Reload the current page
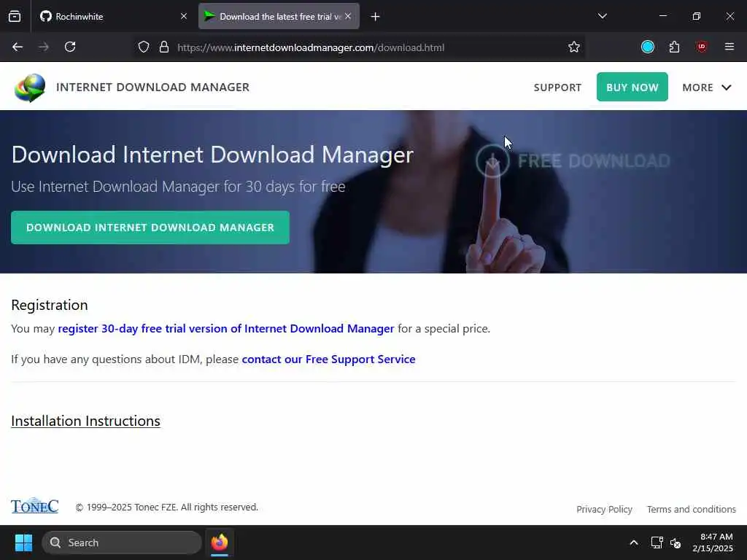747x560 pixels. 70,47
